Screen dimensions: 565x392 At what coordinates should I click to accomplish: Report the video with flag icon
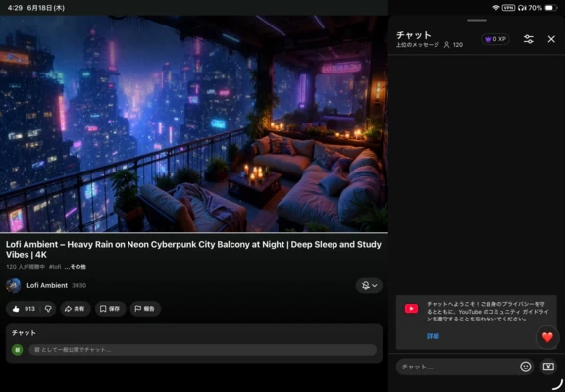[145, 309]
